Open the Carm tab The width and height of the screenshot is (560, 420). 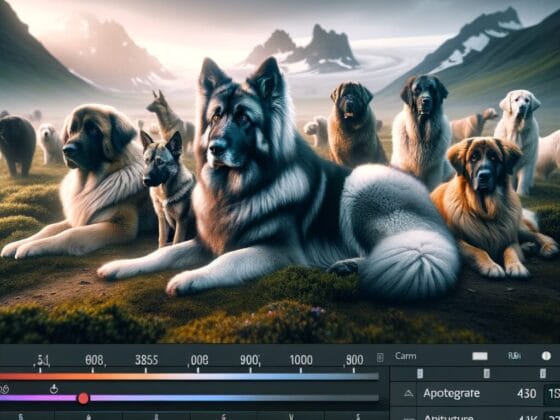point(405,356)
